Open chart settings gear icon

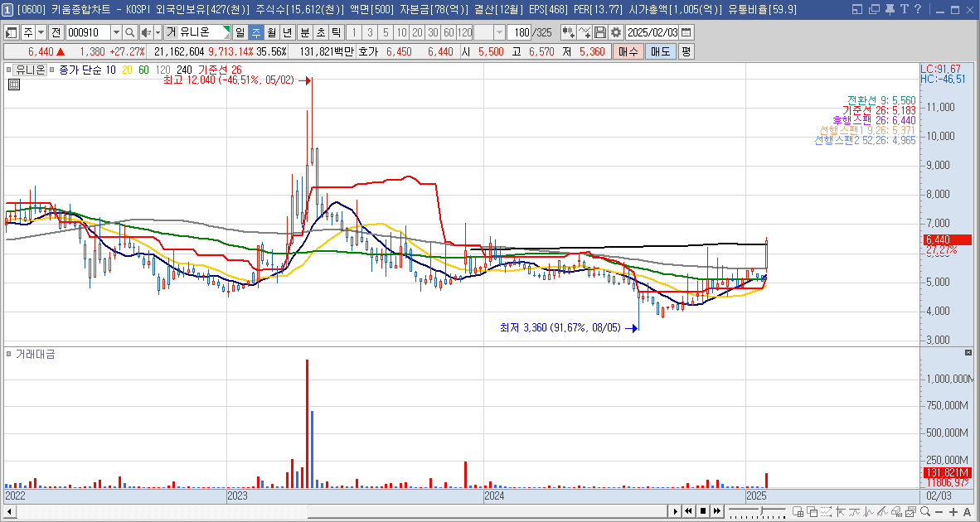point(616,32)
